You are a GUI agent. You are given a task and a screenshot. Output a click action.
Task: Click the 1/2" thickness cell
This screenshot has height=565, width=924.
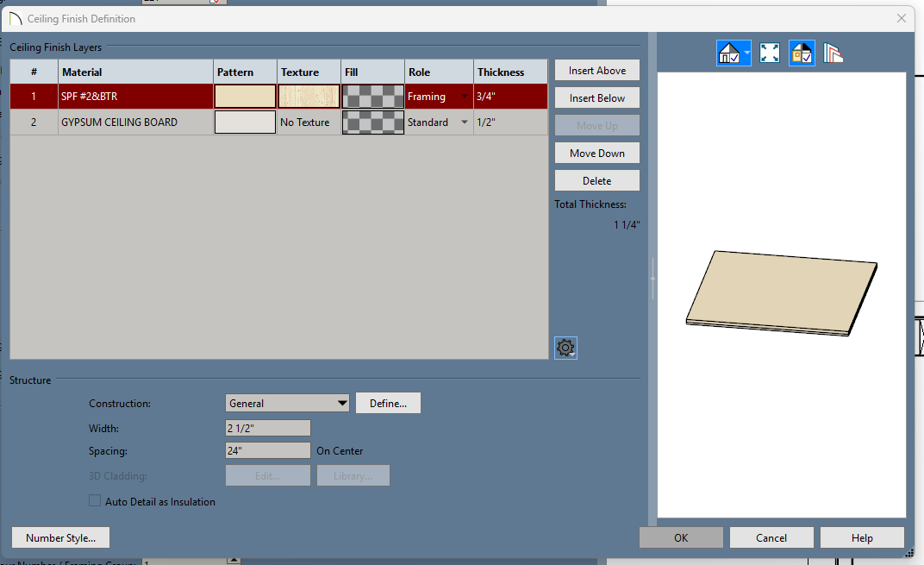point(510,122)
